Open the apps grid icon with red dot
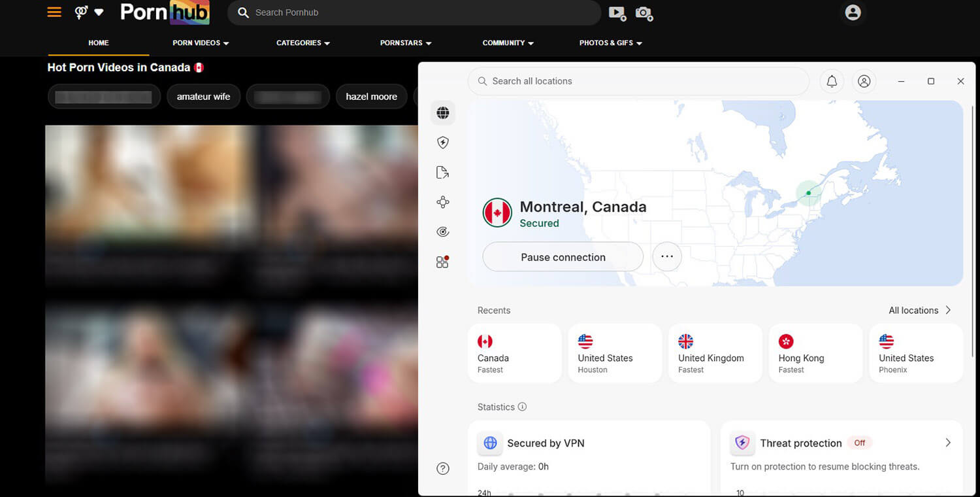This screenshot has height=497, width=980. point(443,262)
